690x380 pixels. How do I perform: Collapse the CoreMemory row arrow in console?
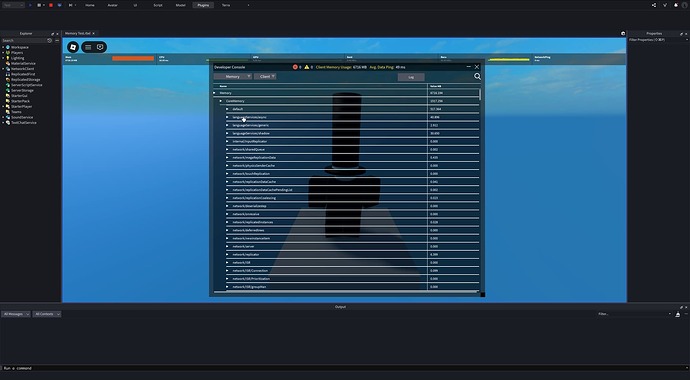[221, 101]
